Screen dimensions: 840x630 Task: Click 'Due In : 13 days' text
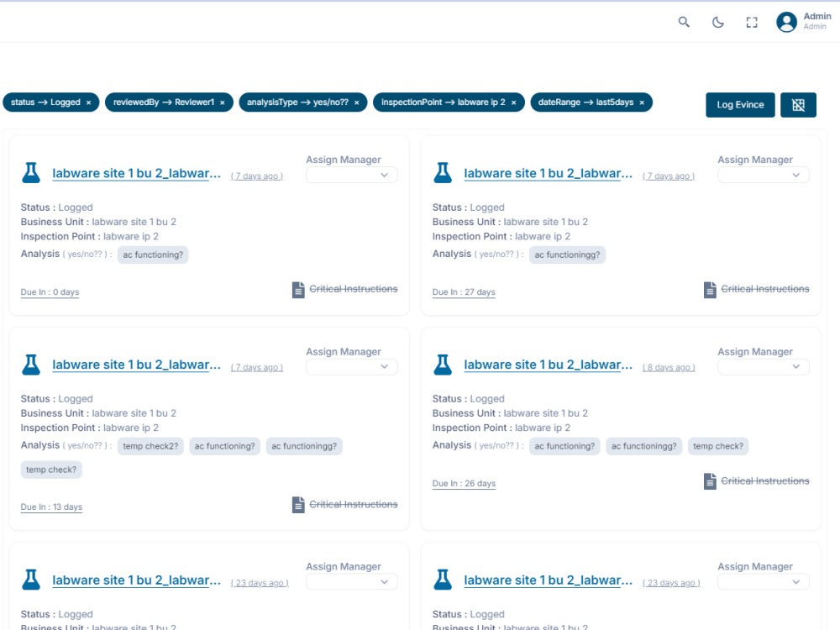point(51,507)
